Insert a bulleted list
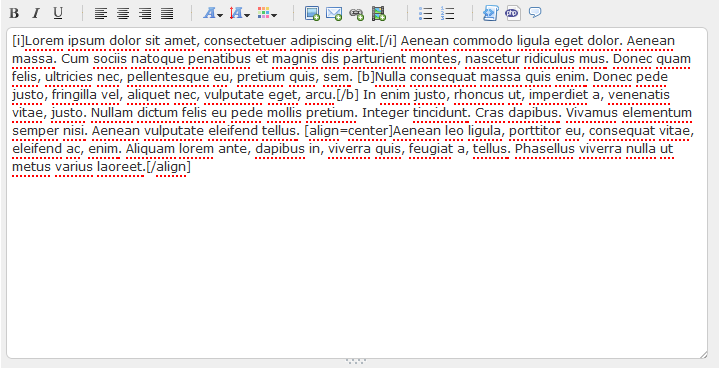The height and width of the screenshot is (368, 719). (x=426, y=13)
